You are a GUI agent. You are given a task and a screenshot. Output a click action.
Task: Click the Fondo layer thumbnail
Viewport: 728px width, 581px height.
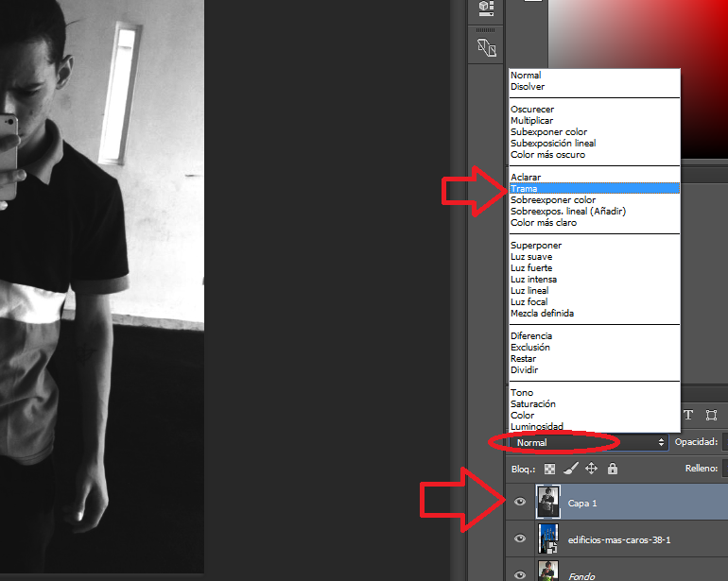tap(548, 571)
